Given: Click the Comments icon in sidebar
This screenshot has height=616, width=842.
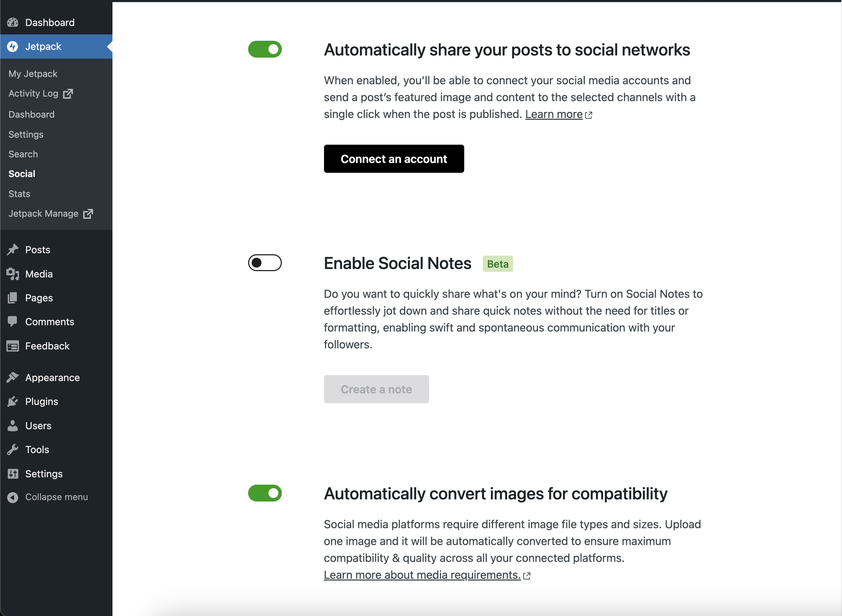Looking at the screenshot, I should (13, 322).
